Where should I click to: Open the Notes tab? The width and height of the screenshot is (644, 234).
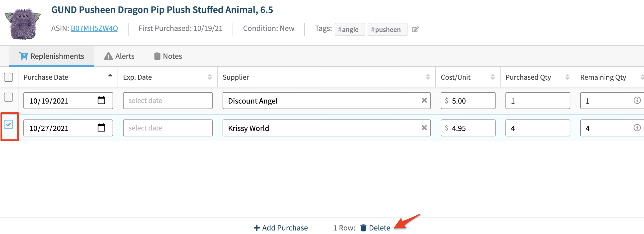(x=168, y=56)
